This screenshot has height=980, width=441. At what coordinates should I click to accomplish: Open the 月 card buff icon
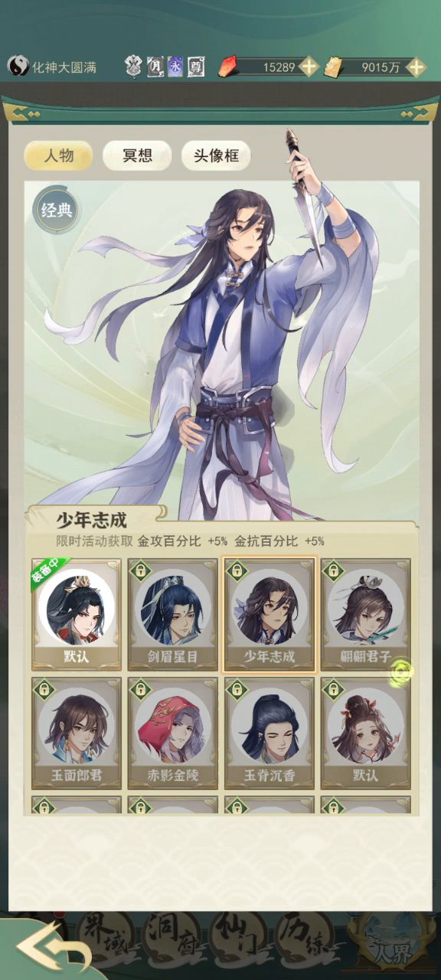coord(155,67)
